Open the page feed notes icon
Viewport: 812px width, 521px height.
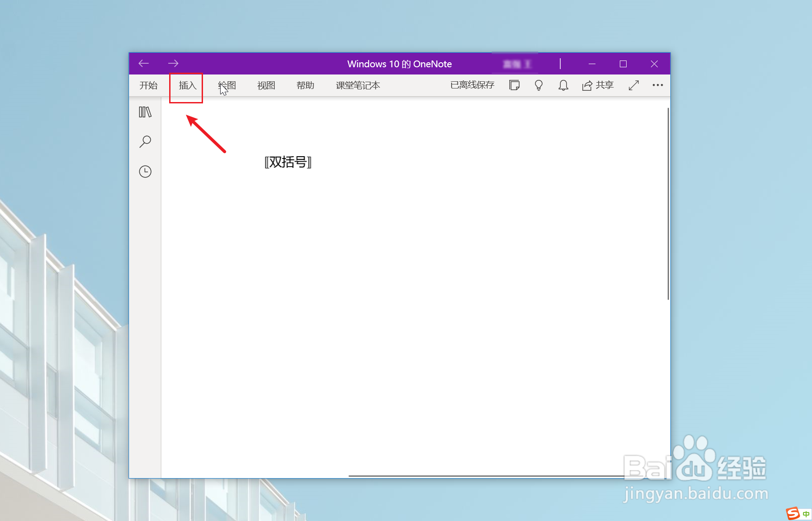(x=514, y=85)
